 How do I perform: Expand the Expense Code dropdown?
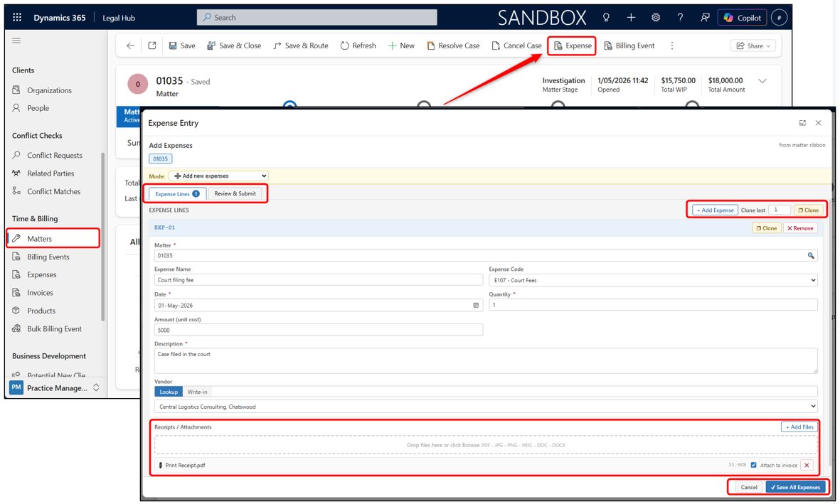653,280
